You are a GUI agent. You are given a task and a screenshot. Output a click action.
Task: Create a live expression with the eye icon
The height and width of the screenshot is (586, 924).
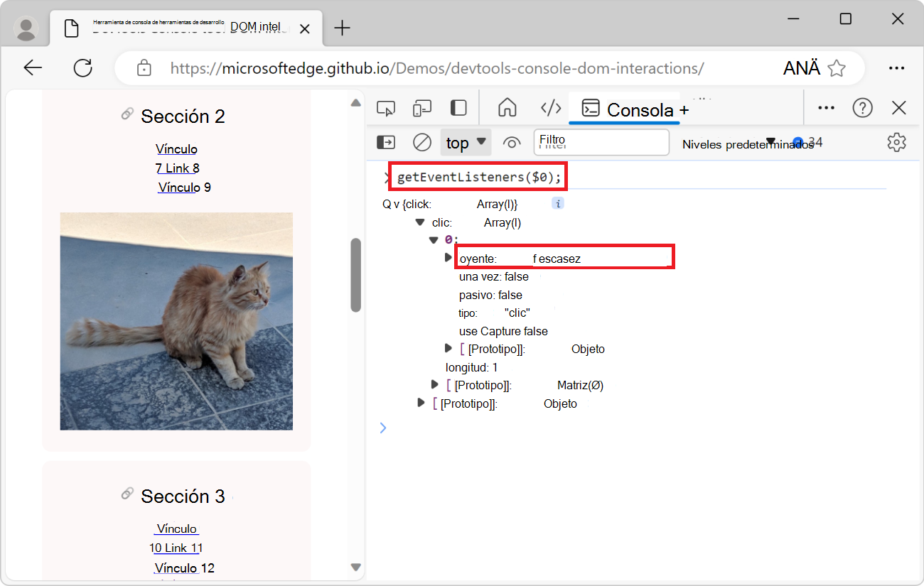(512, 142)
